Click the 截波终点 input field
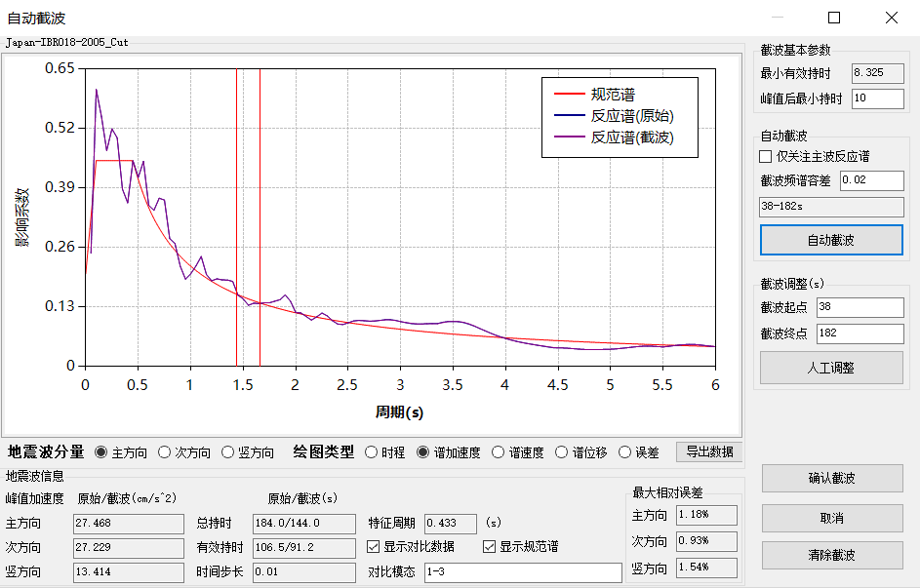Image resolution: width=920 pixels, height=588 pixels. point(860,333)
